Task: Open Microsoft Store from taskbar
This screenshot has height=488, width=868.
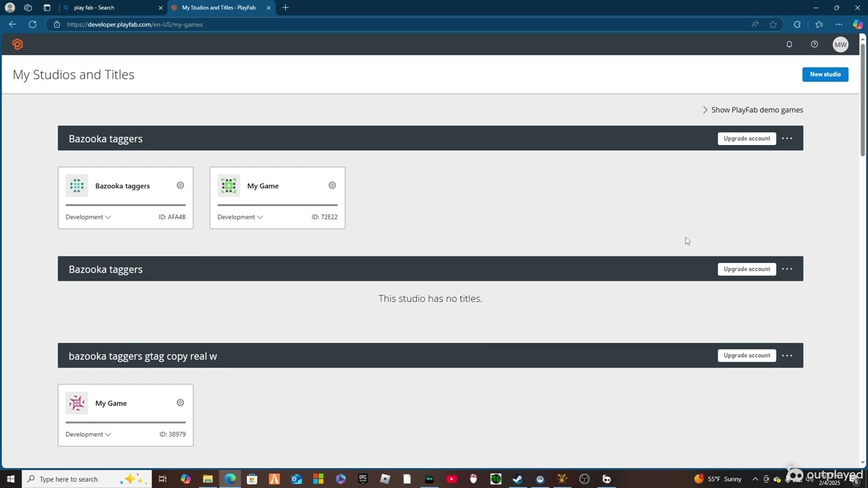Action: point(252,479)
